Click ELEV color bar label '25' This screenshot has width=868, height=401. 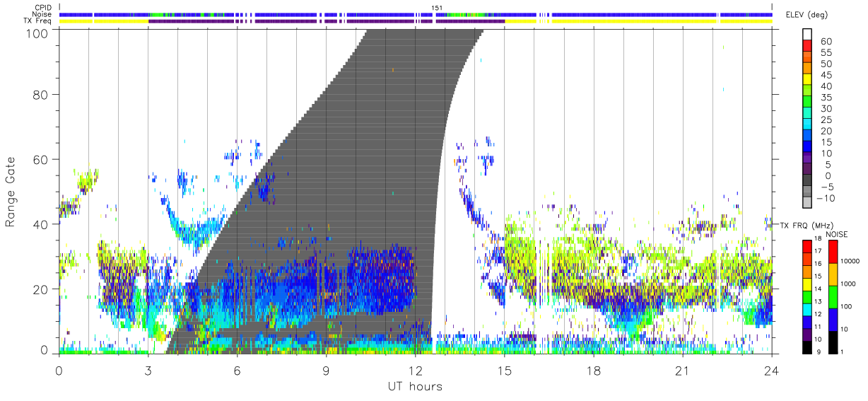pyautogui.click(x=825, y=120)
